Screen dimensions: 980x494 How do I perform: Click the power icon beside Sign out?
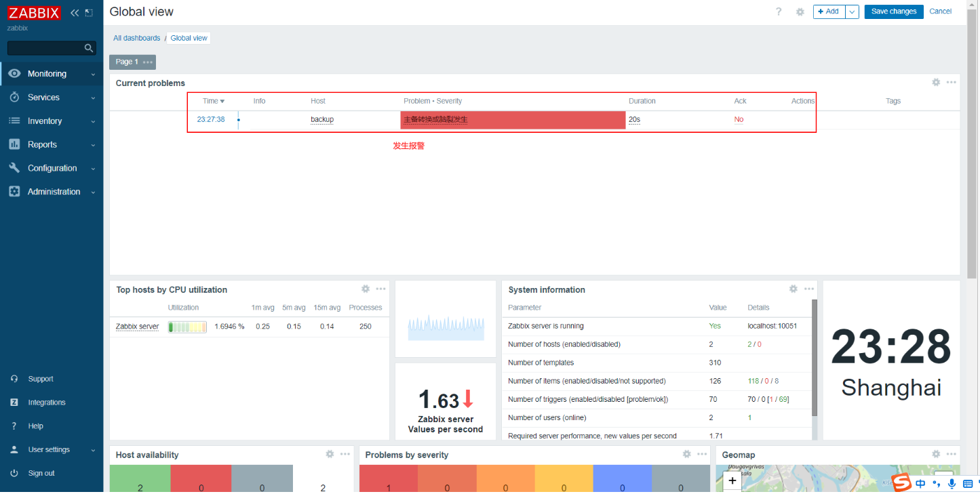[14, 473]
